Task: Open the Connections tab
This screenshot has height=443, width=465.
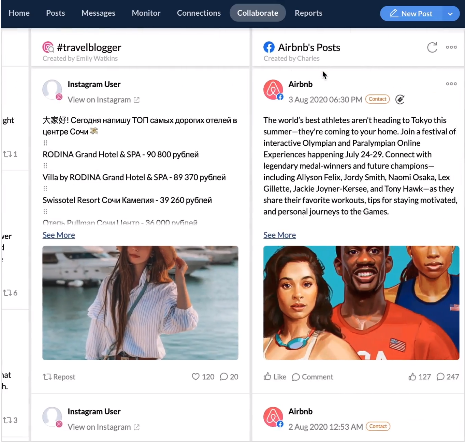Action: point(199,13)
